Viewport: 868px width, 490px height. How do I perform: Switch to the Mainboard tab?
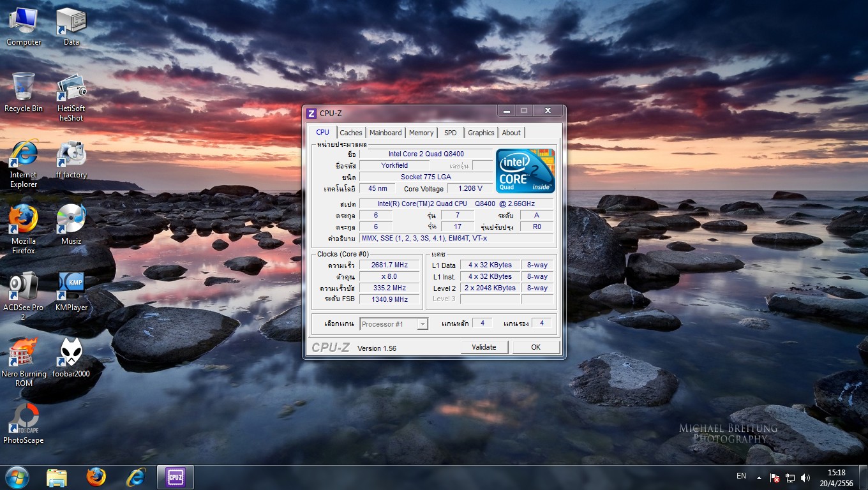[x=385, y=133]
